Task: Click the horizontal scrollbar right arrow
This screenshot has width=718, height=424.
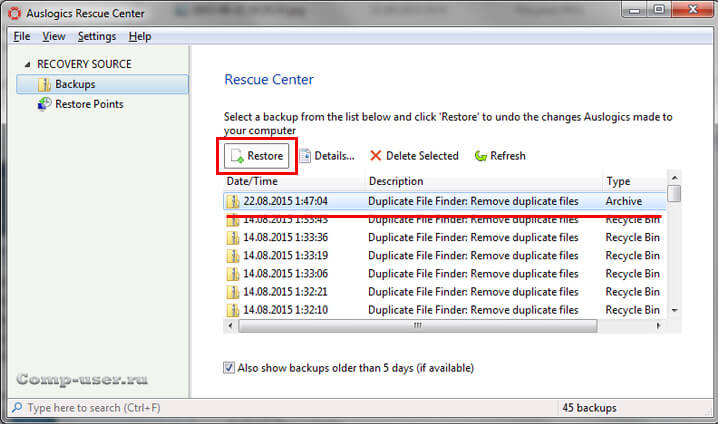Action: [x=658, y=326]
